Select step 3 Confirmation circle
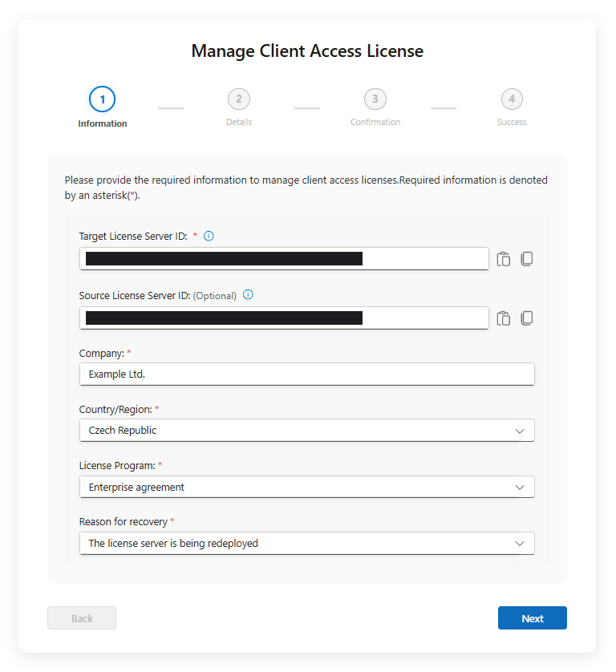Viewport: 616px width, 672px height. tap(375, 99)
